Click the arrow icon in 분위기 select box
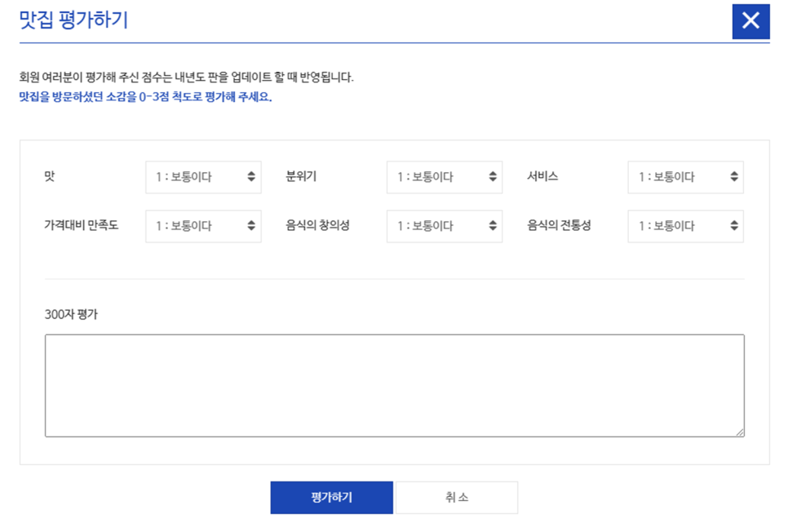Viewport: 788px width, 532px height. [493, 177]
